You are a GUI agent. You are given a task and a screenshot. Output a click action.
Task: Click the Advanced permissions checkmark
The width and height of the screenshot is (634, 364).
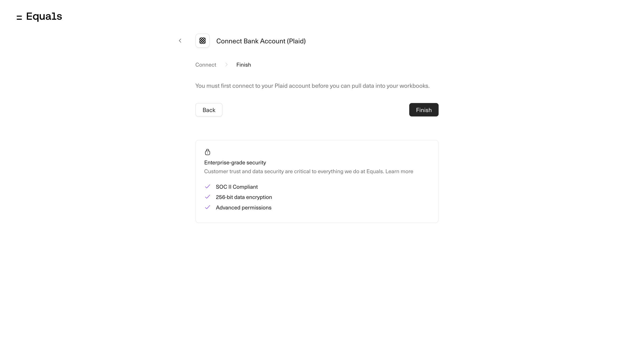207,207
